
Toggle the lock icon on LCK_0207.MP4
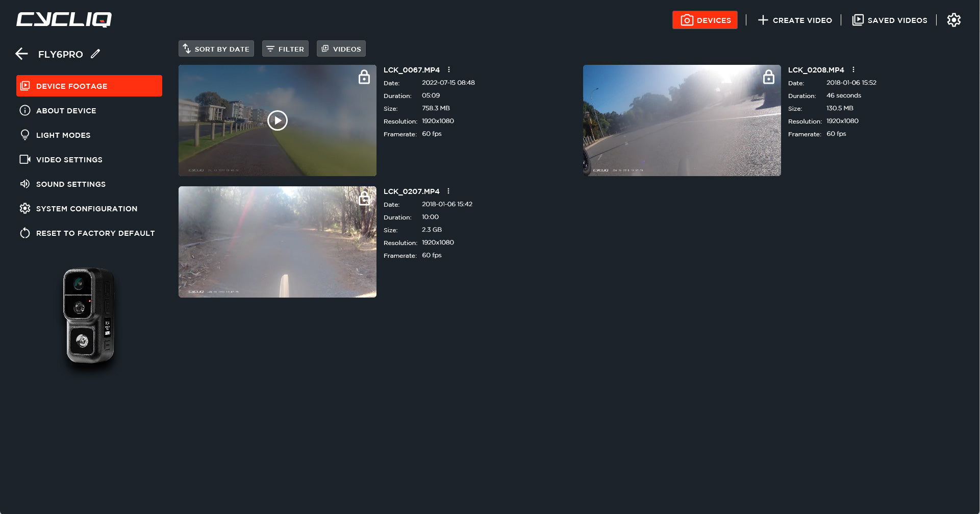[364, 199]
